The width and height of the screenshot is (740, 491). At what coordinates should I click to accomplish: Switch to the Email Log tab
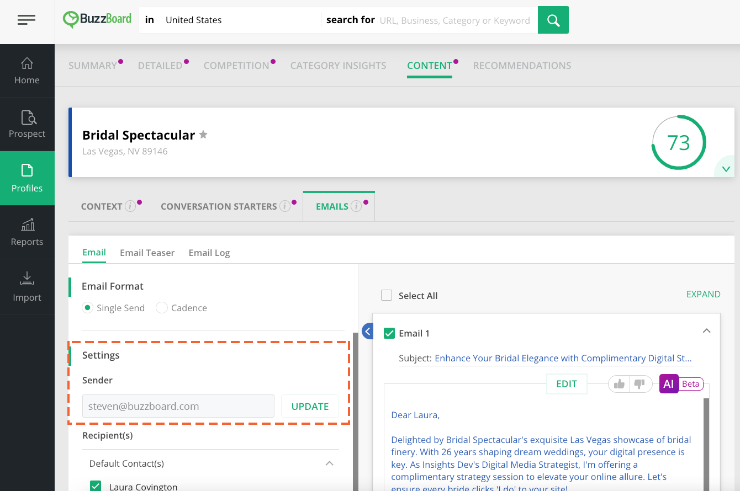[x=209, y=253]
